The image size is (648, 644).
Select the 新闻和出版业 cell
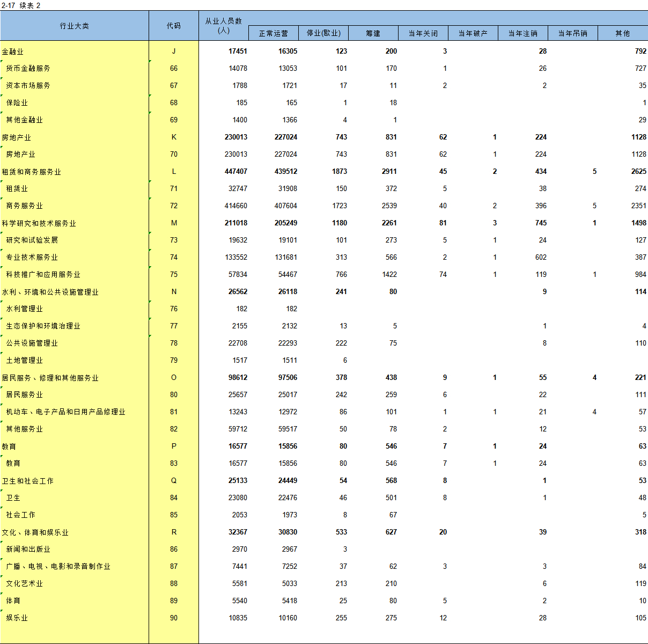coord(75,550)
